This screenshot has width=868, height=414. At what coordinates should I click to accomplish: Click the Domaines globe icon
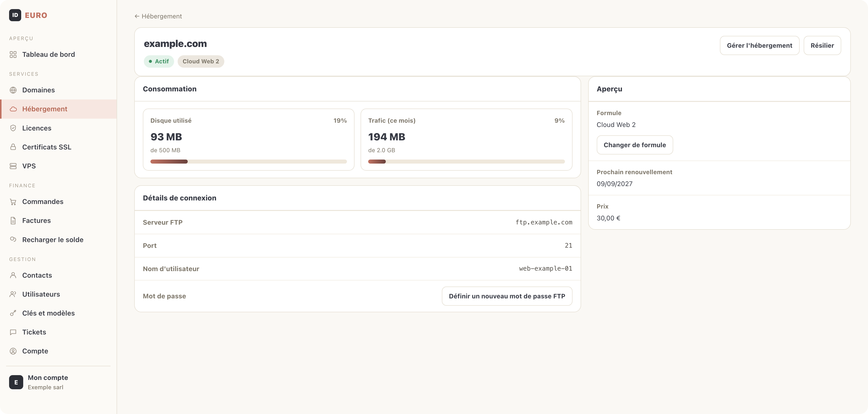click(13, 90)
